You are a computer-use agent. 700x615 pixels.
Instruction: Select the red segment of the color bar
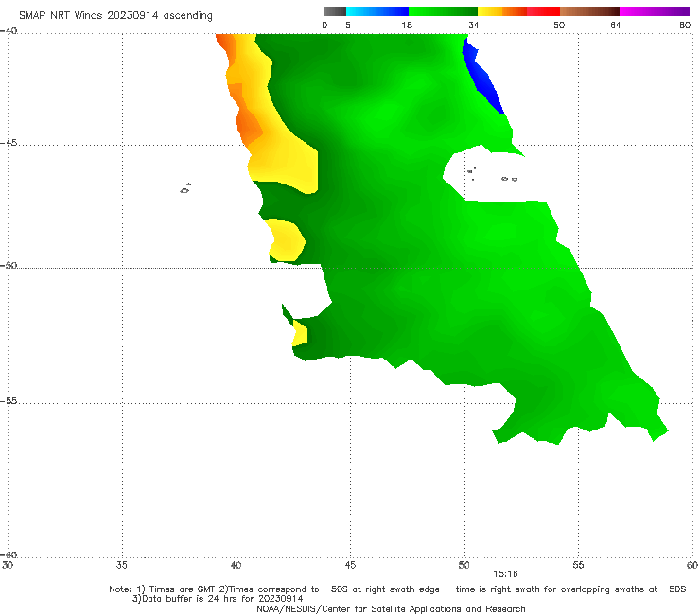pyautogui.click(x=543, y=11)
